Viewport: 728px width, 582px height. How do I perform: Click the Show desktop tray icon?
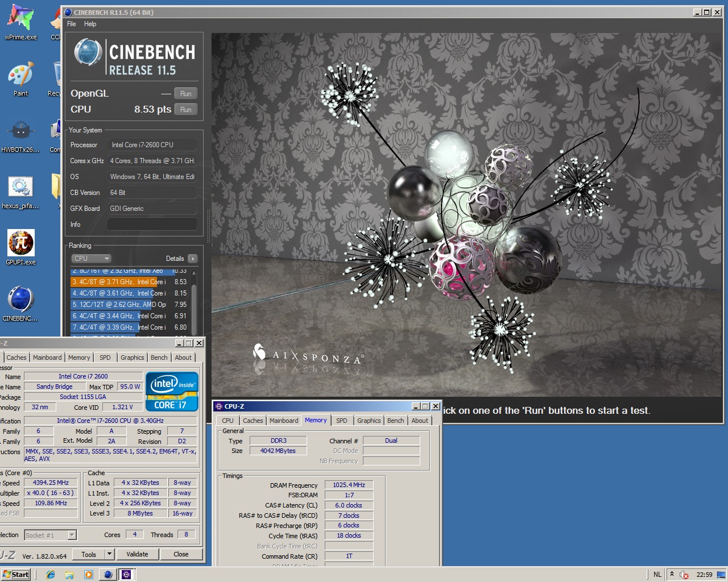(721, 575)
